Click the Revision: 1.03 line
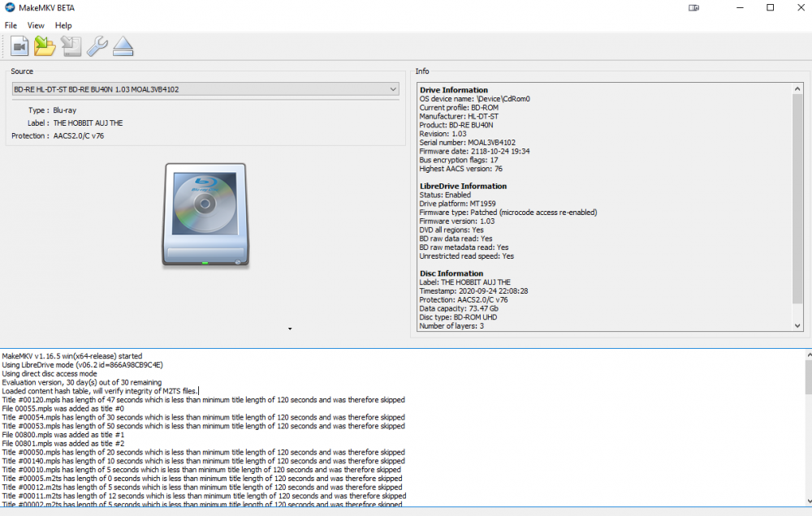This screenshot has height=516, width=812. coord(443,134)
